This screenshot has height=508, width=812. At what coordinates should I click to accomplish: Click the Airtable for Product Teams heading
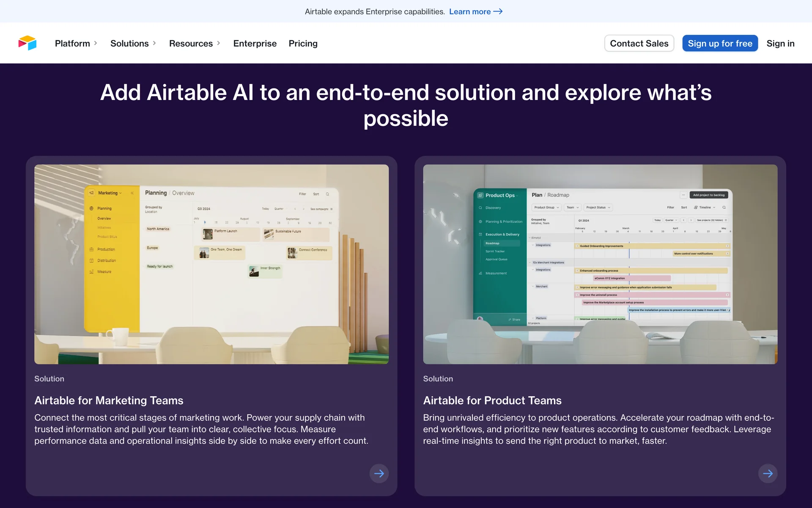click(x=492, y=400)
